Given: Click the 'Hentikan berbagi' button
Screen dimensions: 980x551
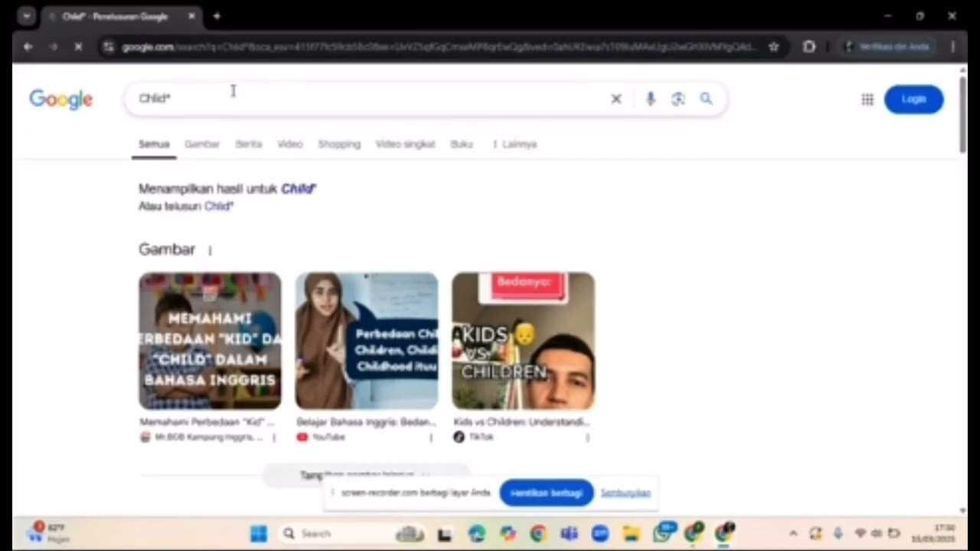Looking at the screenshot, I should click(x=547, y=493).
